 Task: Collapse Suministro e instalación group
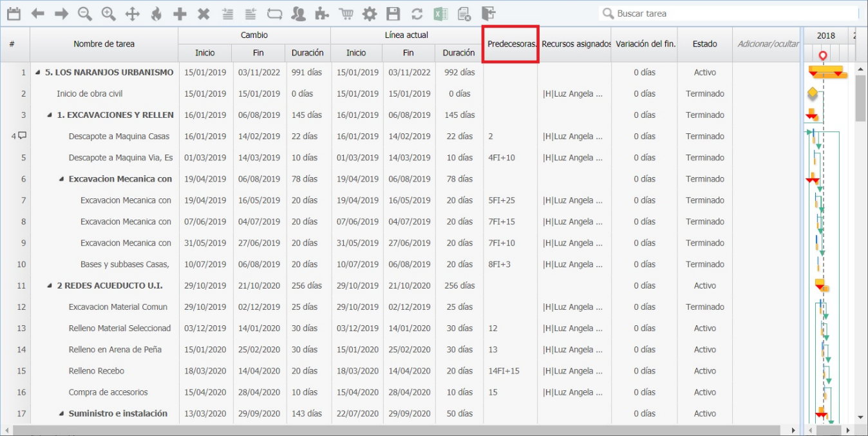(61, 413)
